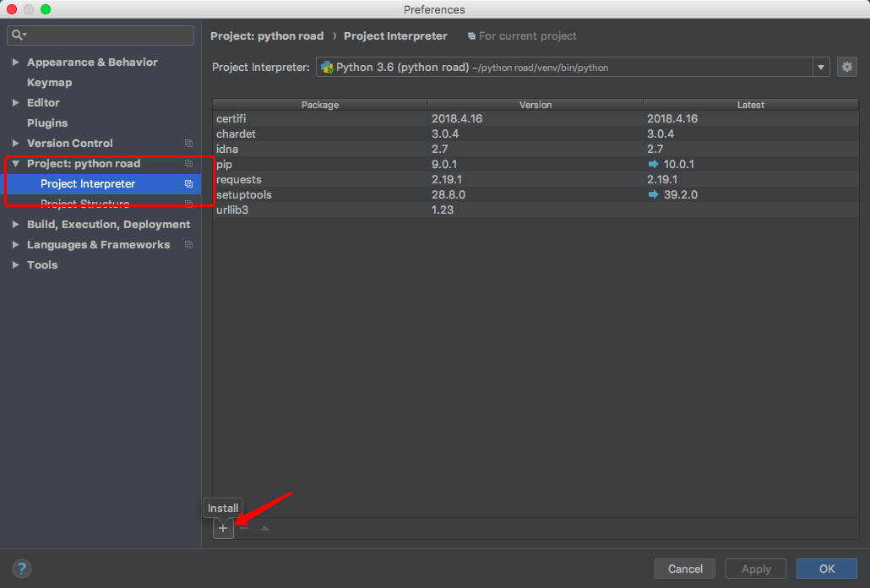
Task: Select the chardet package row
Action: point(536,133)
